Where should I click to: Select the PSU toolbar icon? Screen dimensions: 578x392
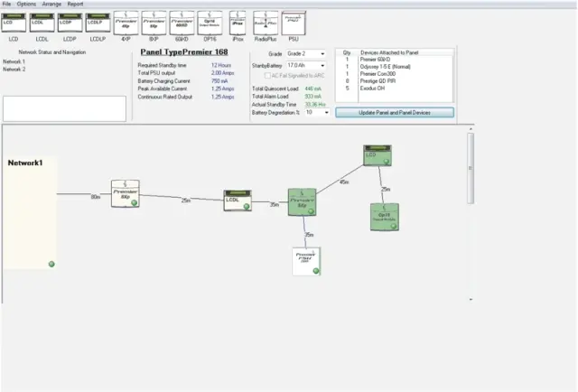(294, 23)
